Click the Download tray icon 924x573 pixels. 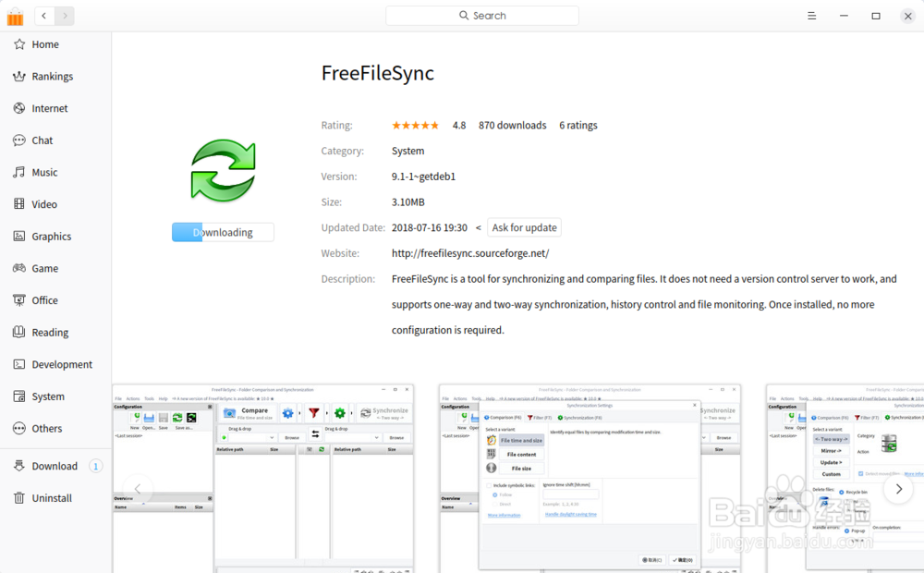18,466
